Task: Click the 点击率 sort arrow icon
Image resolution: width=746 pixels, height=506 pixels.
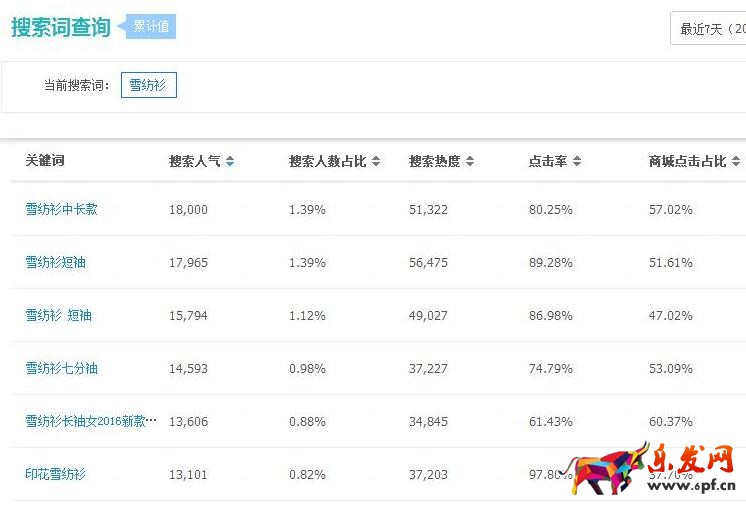Action: click(577, 162)
